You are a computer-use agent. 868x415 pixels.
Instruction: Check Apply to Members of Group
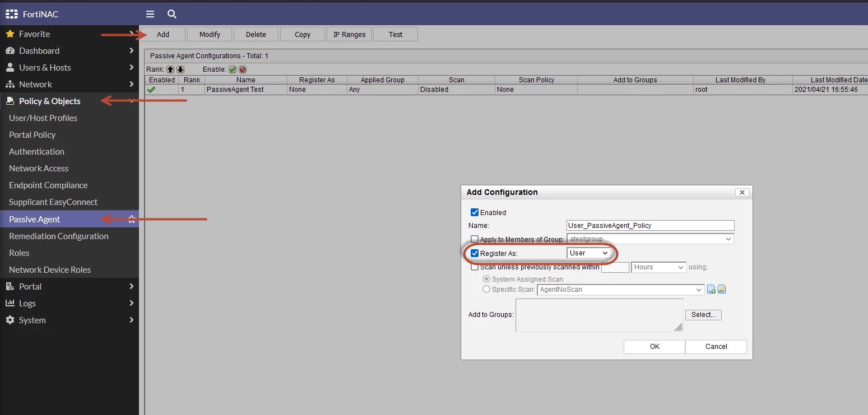pyautogui.click(x=475, y=239)
